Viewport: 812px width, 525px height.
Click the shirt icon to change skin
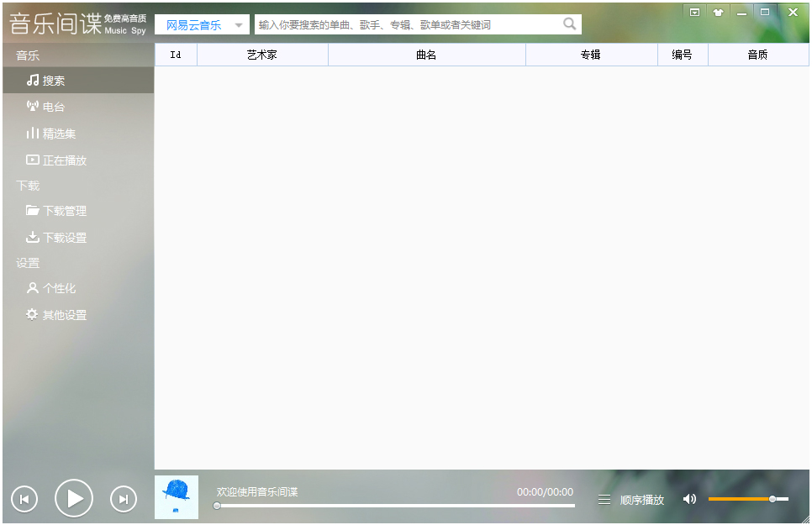click(x=719, y=13)
